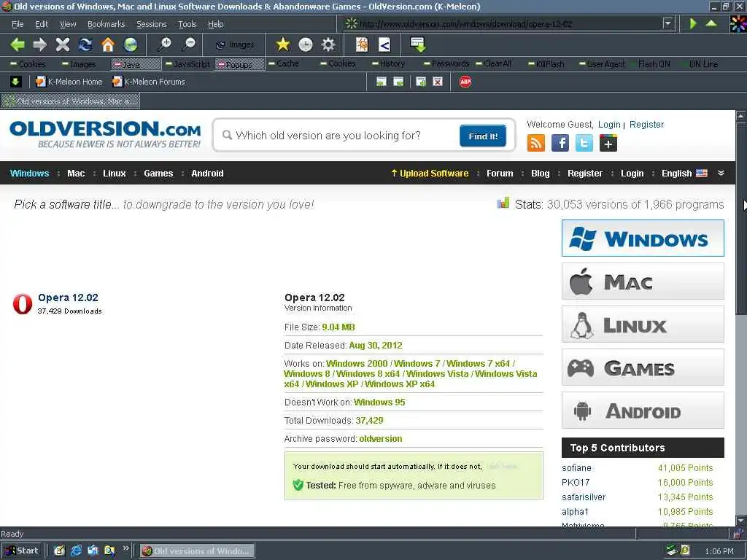Open the Tools menu
This screenshot has width=747, height=560.
coord(187,24)
